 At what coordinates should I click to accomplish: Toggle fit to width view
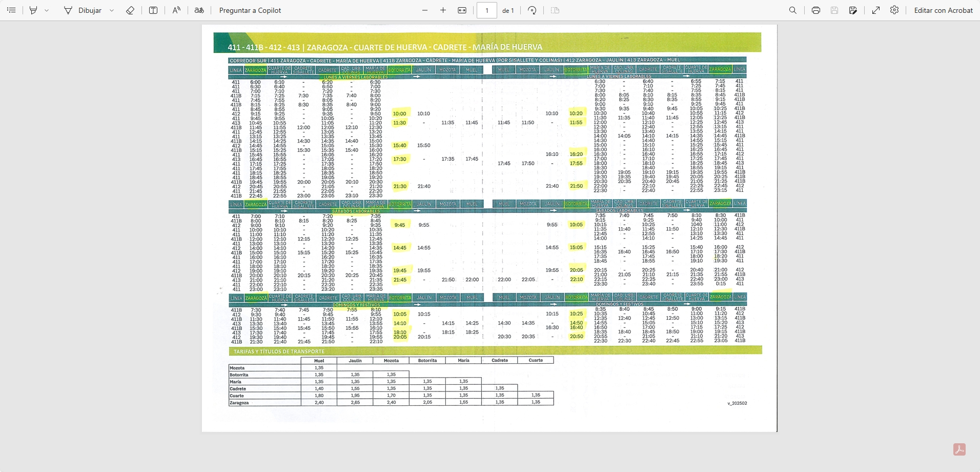point(462,10)
